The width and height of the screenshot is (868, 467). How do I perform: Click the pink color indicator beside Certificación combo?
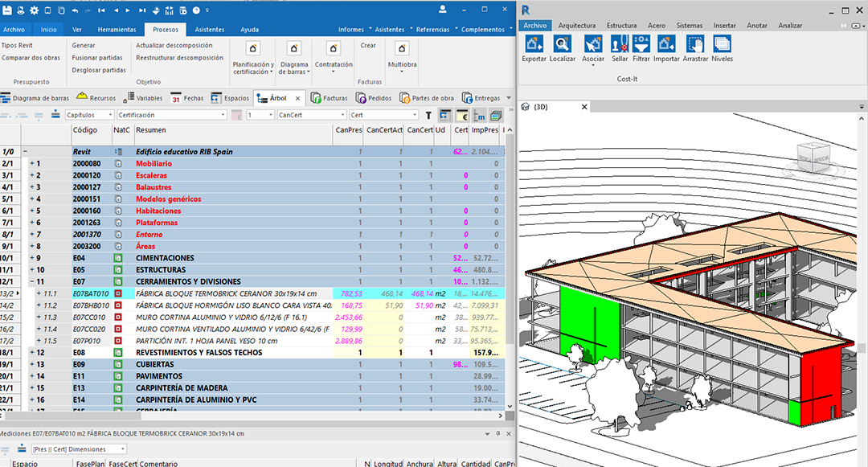tap(237, 115)
